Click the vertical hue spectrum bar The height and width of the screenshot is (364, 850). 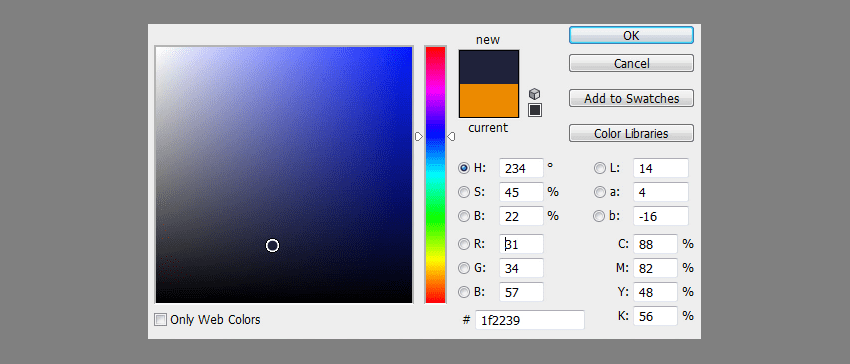coord(435,175)
